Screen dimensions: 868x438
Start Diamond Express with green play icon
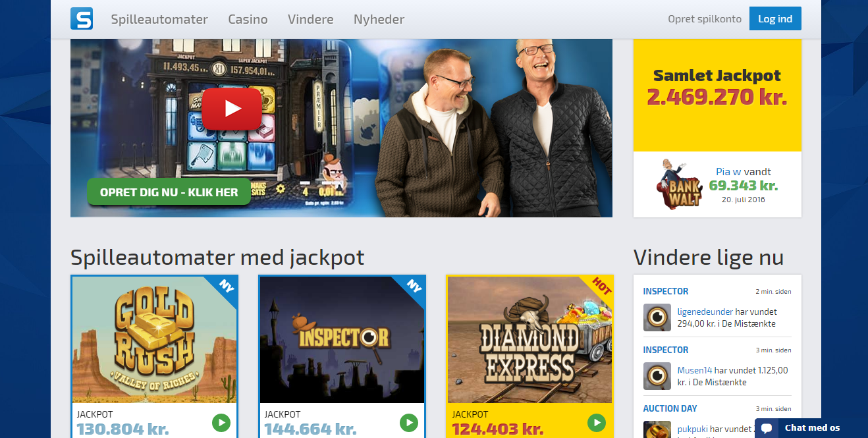pos(597,423)
